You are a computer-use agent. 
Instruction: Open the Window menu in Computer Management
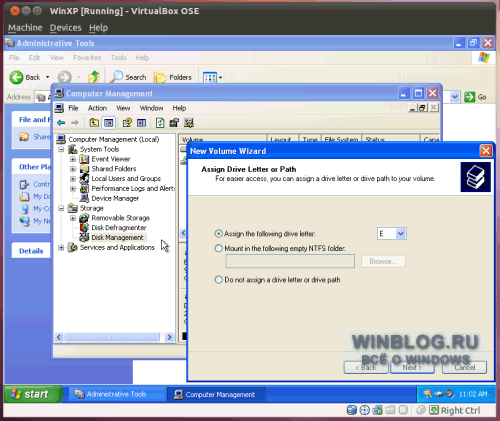click(151, 108)
